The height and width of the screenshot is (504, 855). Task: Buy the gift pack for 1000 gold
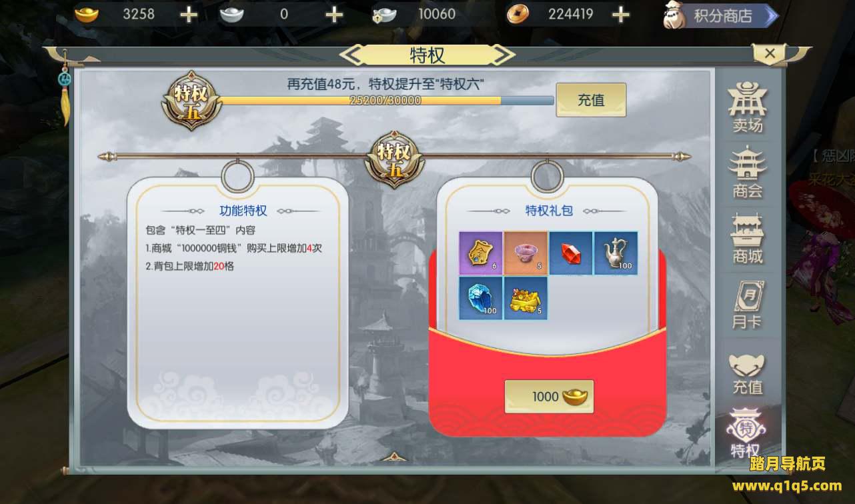click(x=549, y=397)
